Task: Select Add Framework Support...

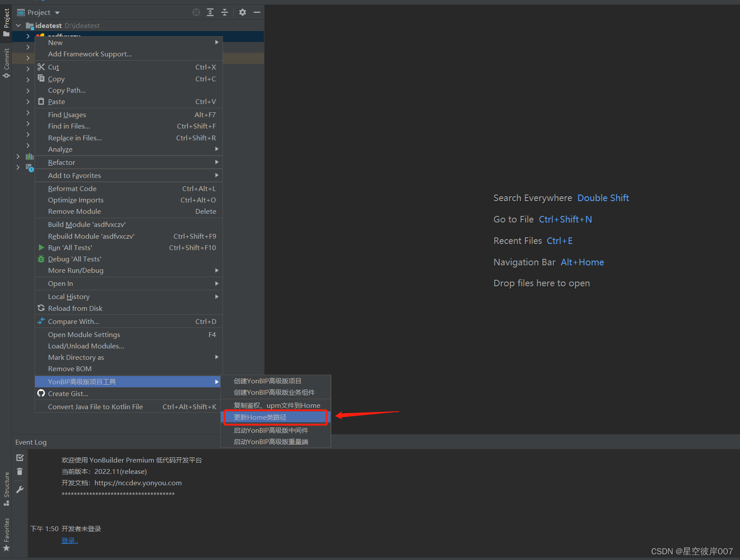Action: (129, 54)
